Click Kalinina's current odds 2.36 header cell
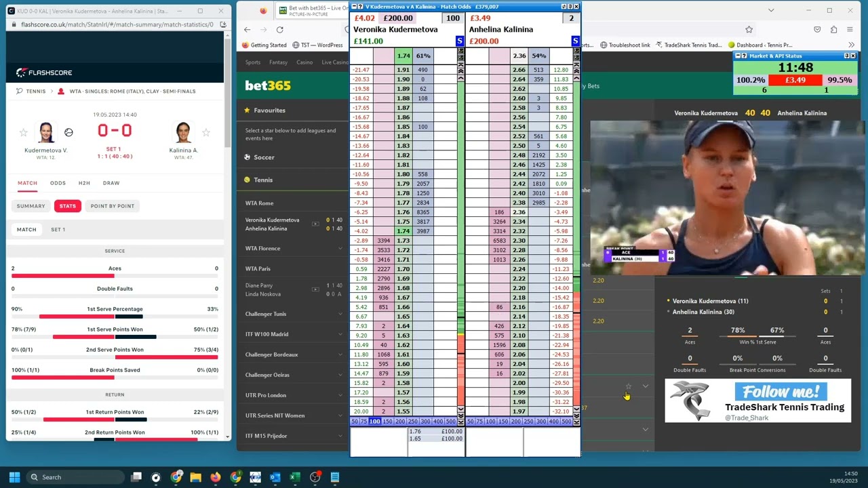 point(519,56)
